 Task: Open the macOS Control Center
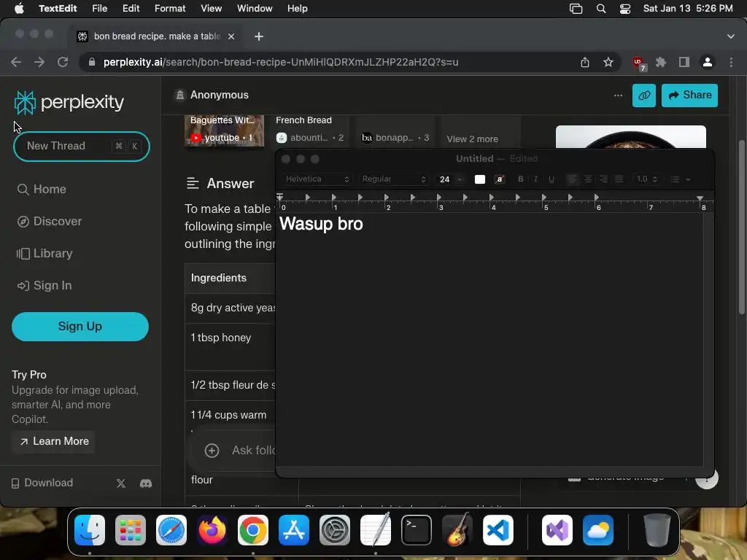pyautogui.click(x=625, y=9)
